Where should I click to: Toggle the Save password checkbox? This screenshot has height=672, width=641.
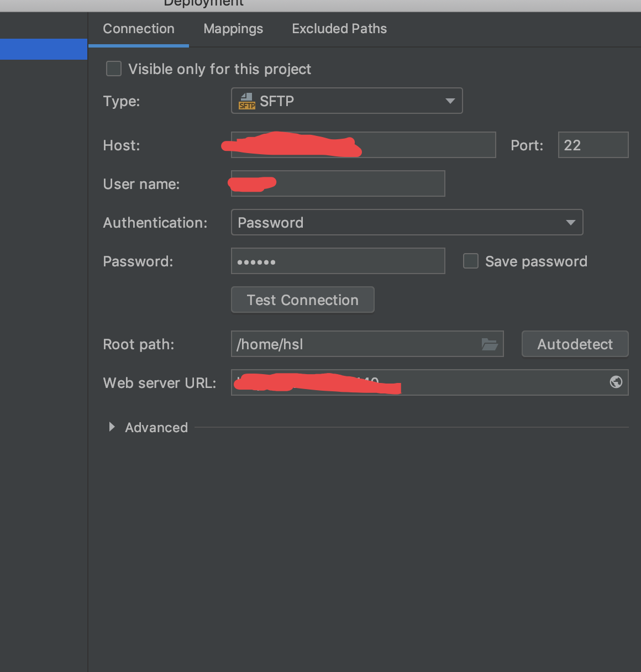coord(471,261)
